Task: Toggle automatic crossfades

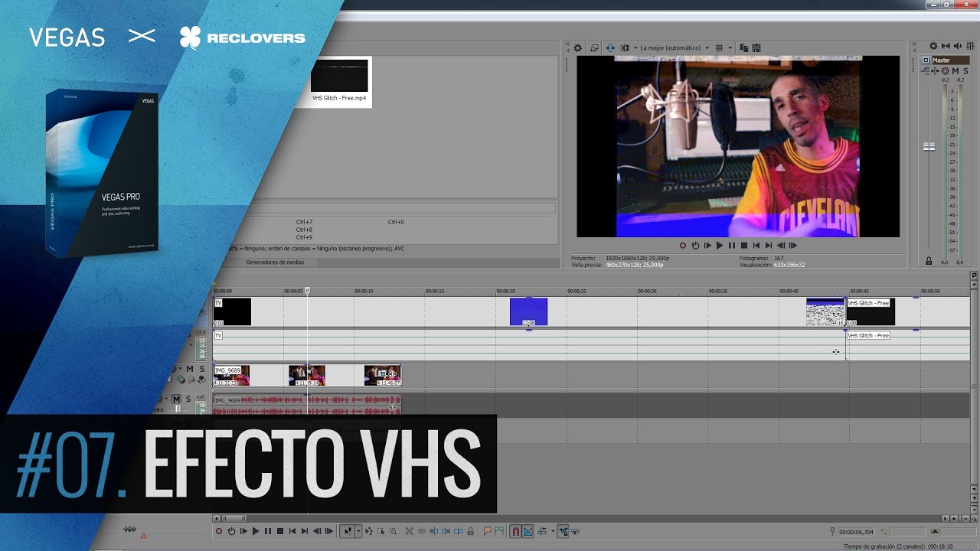Action: [x=528, y=531]
